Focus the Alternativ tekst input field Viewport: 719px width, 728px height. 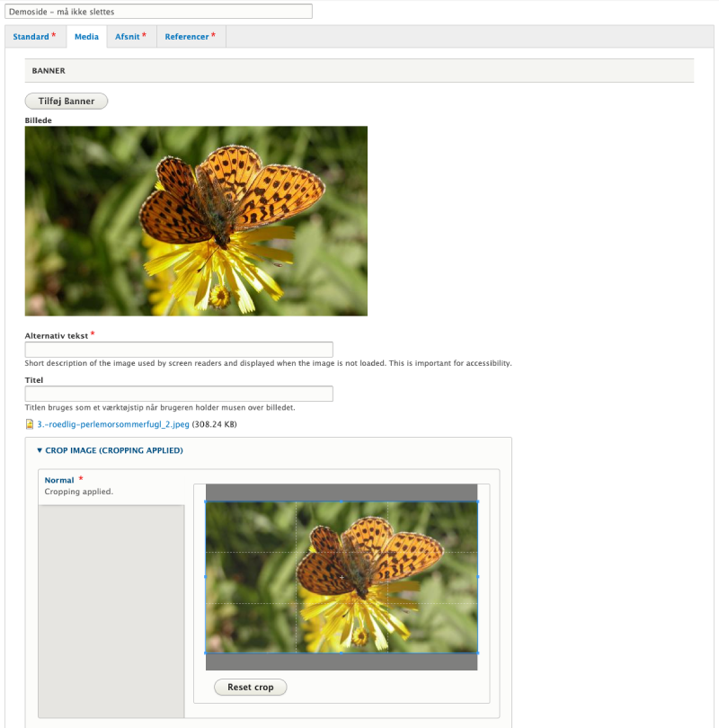click(179, 350)
